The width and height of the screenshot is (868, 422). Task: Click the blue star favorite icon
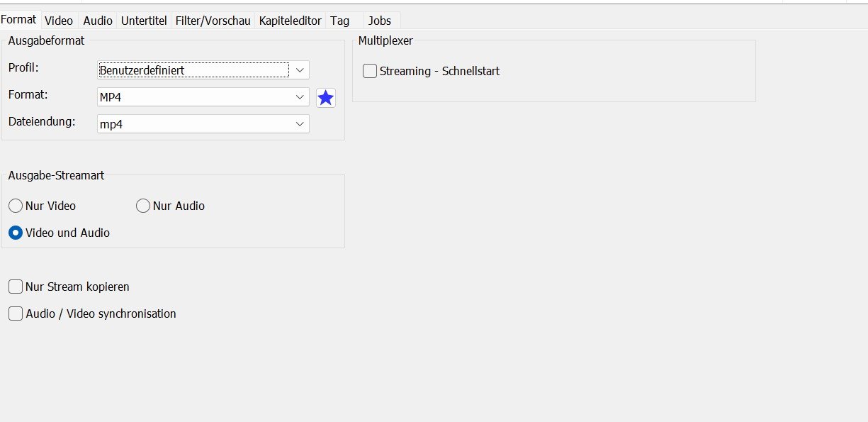(326, 97)
